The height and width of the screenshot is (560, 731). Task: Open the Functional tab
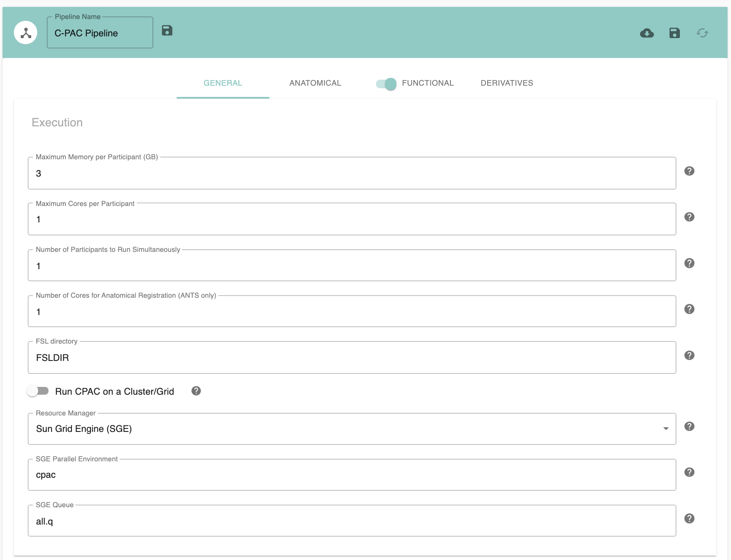point(427,83)
